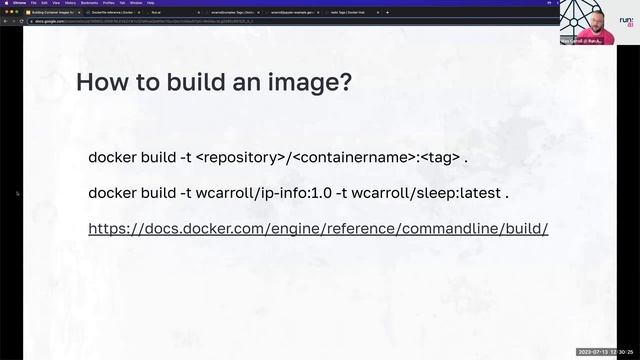Switch to the jupyter-example browser tab

(x=292, y=13)
